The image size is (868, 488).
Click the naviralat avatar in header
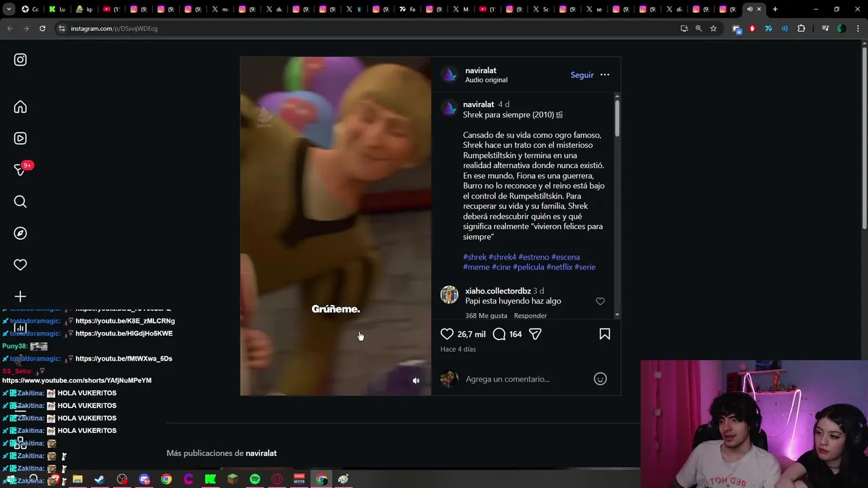click(450, 75)
